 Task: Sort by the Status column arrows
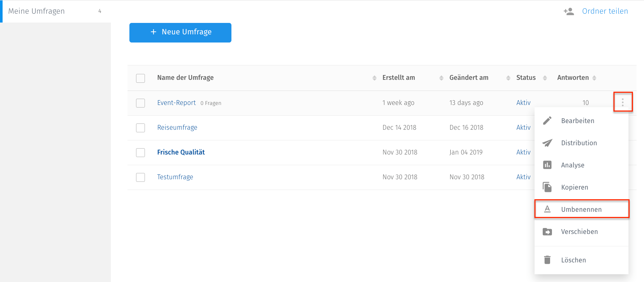(545, 78)
